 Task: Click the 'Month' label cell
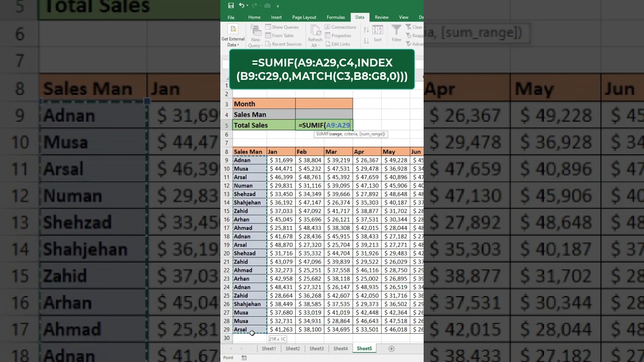[x=264, y=104]
